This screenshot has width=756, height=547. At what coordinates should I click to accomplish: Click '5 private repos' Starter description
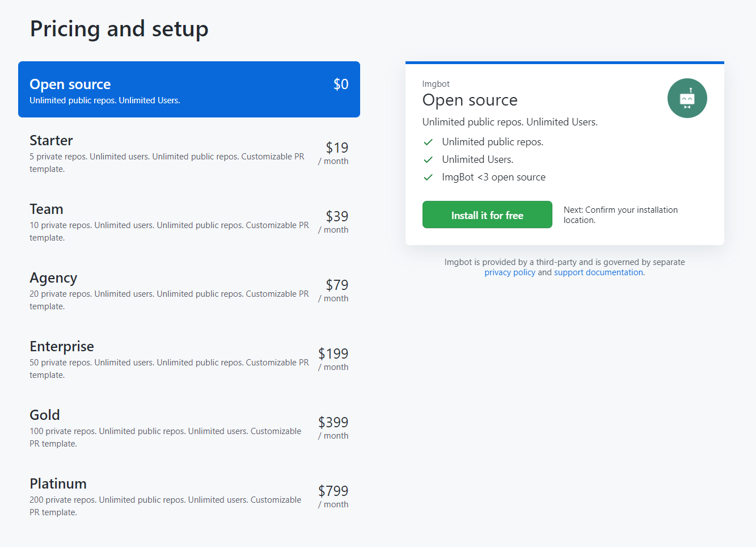(x=167, y=163)
